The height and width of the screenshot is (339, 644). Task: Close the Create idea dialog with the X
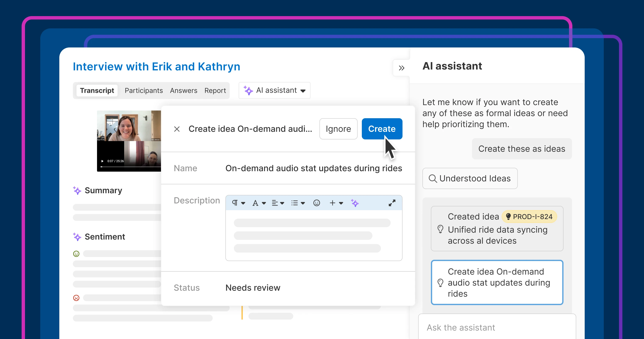177,129
